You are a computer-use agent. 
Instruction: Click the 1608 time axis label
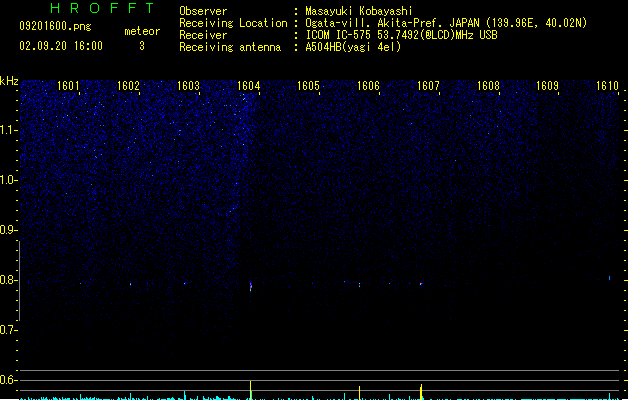click(488, 85)
